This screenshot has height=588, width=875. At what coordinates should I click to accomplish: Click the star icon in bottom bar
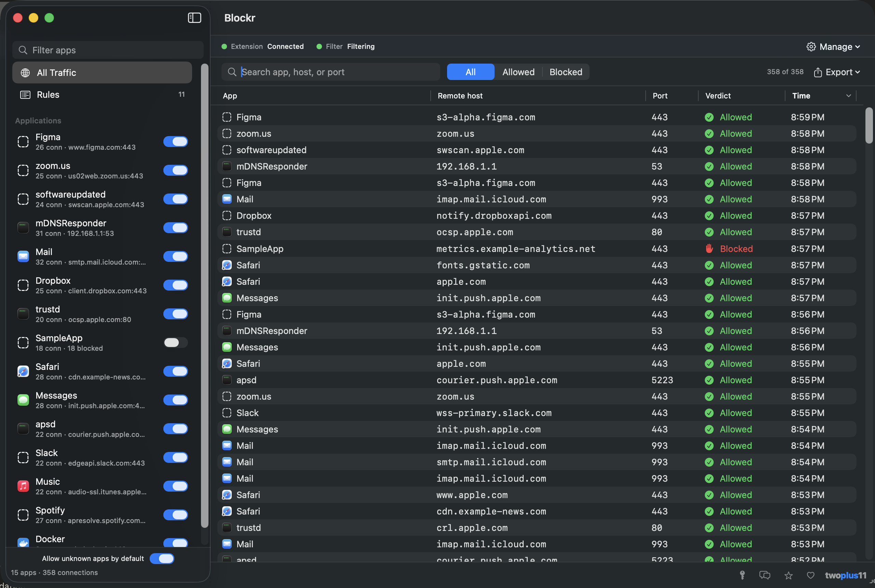coord(789,575)
